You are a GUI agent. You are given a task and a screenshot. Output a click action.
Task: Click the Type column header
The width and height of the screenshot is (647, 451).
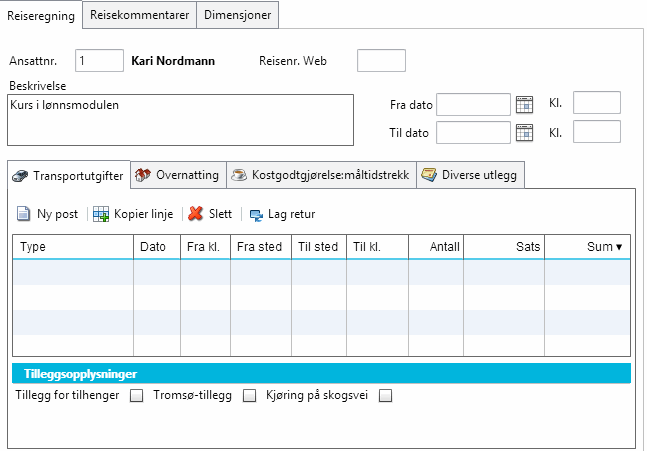click(x=72, y=247)
